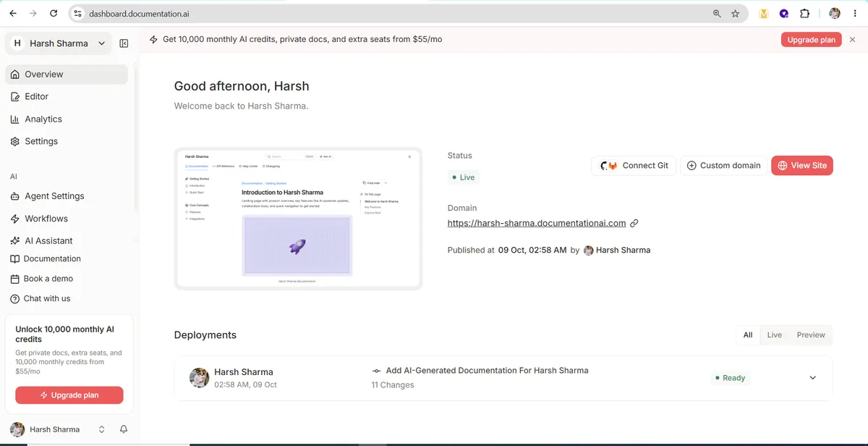Viewport: 868px width, 446px height.
Task: Click the Settings gear icon
Action: 15,141
